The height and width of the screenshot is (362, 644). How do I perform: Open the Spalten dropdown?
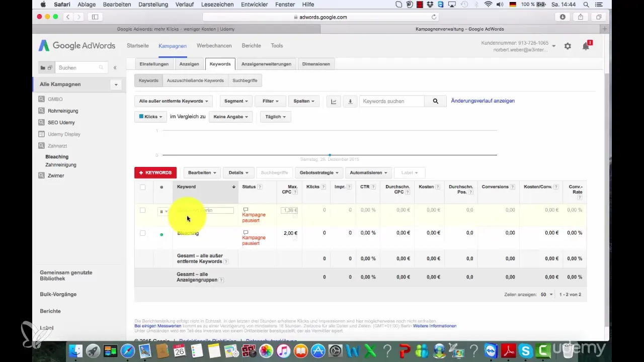tap(304, 101)
